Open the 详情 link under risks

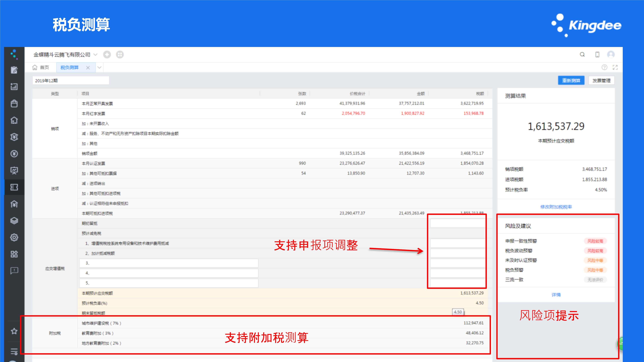tap(556, 295)
